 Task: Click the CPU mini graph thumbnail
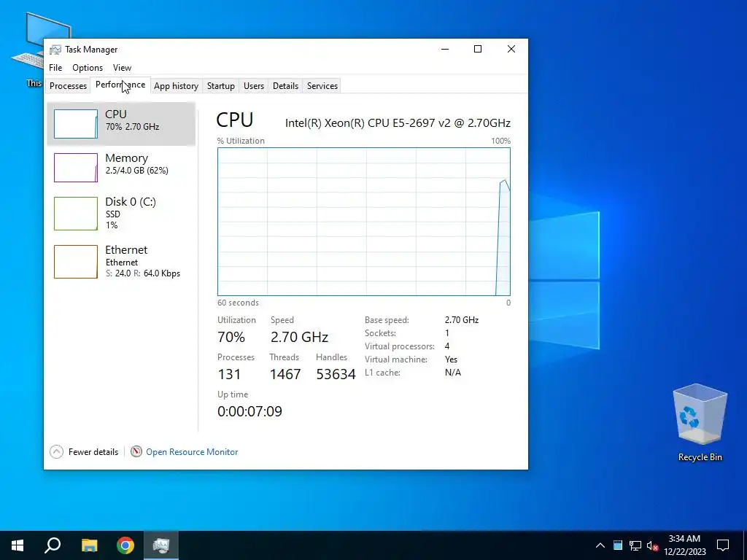[x=76, y=124]
